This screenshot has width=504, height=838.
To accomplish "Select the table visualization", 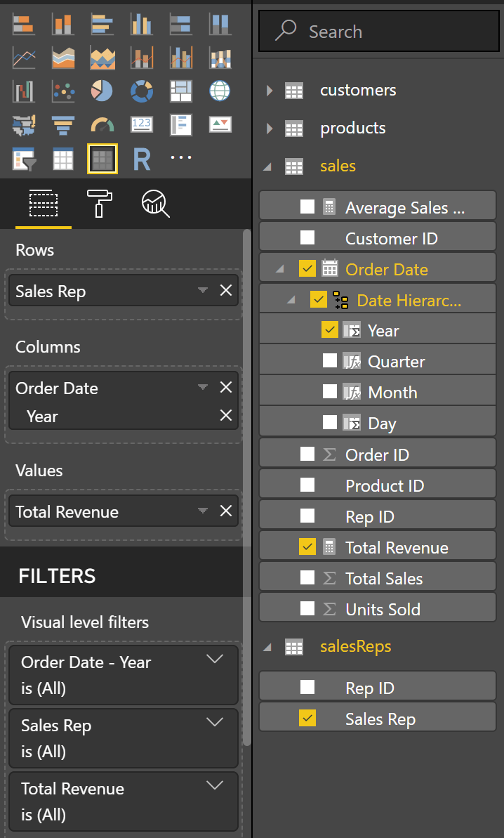I will pyautogui.click(x=63, y=159).
